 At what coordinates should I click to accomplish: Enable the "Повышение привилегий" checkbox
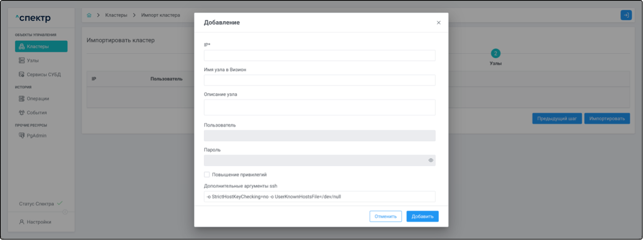(207, 175)
